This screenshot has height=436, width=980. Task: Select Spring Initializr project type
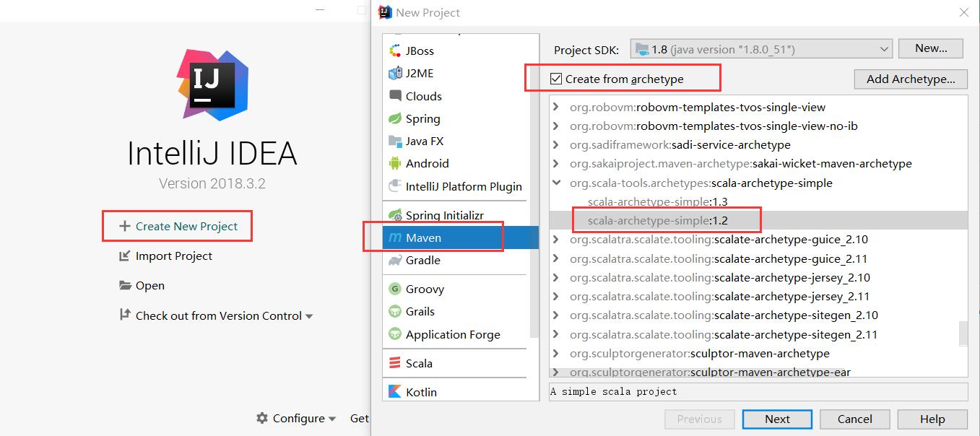point(456,215)
